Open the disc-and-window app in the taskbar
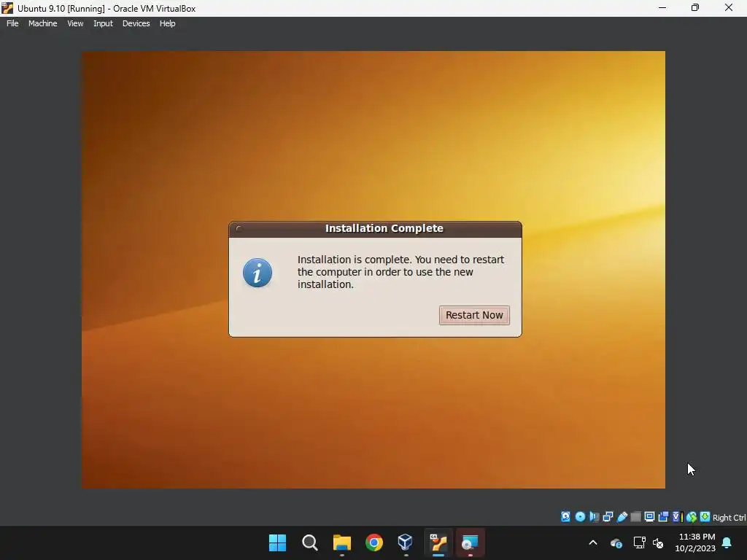This screenshot has height=560, width=747. click(x=471, y=542)
